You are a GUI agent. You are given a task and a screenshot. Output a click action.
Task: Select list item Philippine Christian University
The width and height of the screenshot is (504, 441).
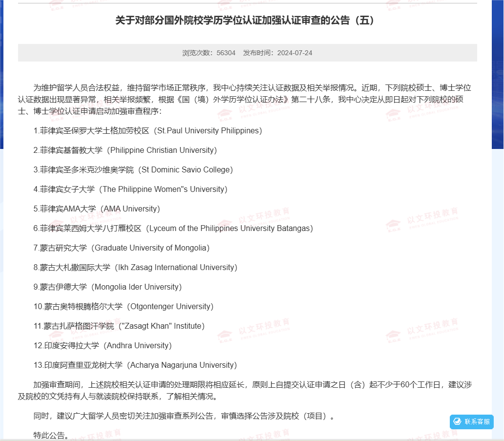point(126,150)
